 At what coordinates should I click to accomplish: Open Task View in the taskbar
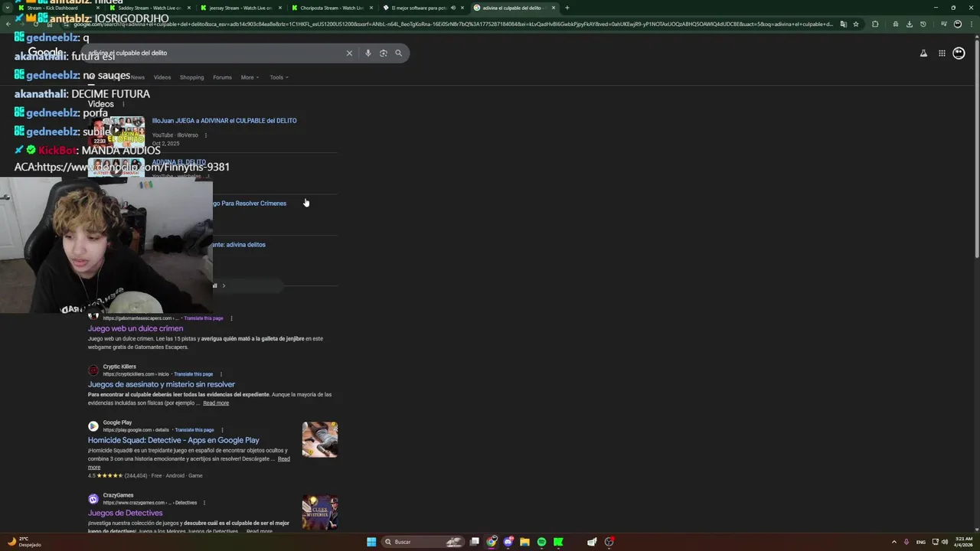(475, 542)
